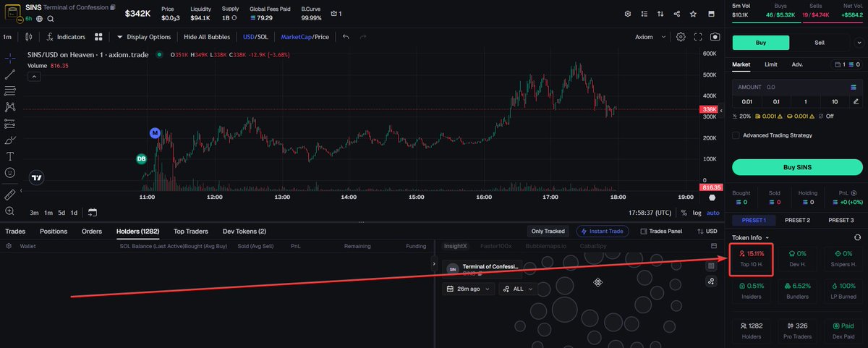Image resolution: width=868 pixels, height=348 pixels.
Task: Open the emoji sticker tool
Action: (10, 173)
